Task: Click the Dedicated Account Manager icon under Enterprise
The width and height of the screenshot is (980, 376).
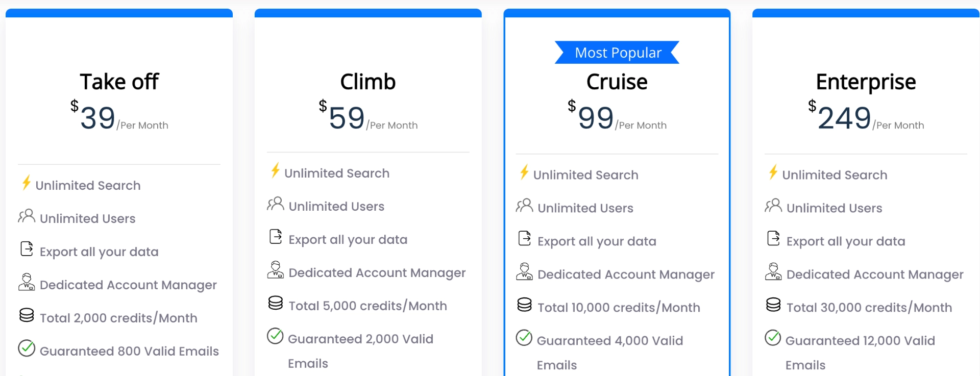Action: (773, 272)
